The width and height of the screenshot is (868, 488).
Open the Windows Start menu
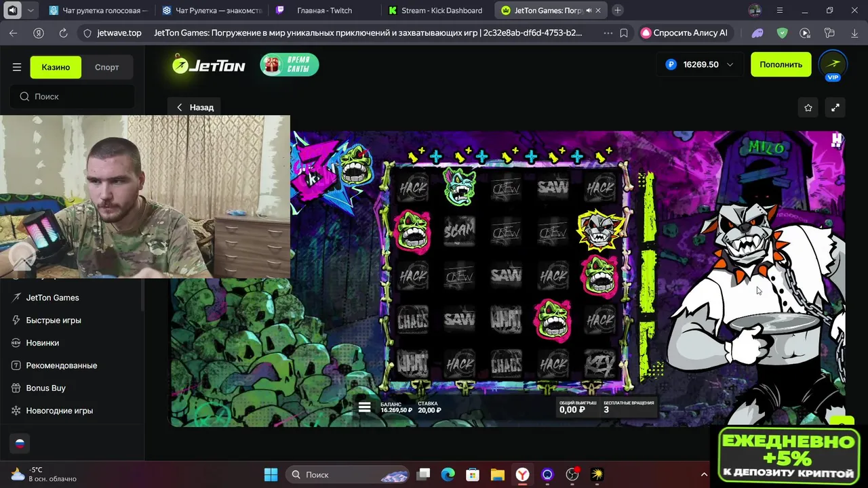coord(271,474)
